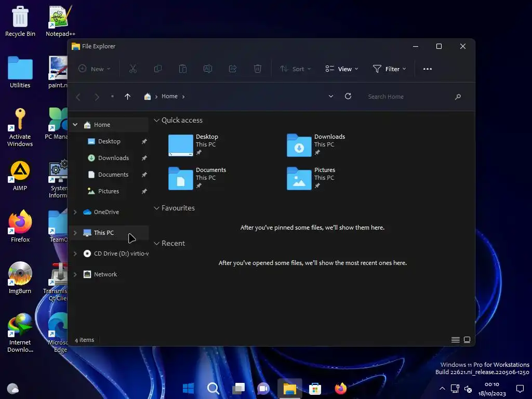This screenshot has height=399, width=532.
Task: Open the Filter dropdown
Action: pos(390,69)
